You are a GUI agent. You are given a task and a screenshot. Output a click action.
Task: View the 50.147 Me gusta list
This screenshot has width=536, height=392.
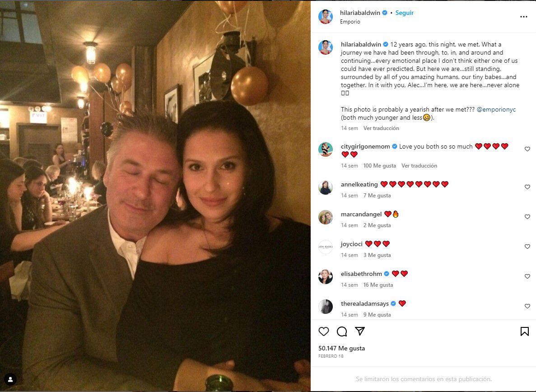(341, 348)
